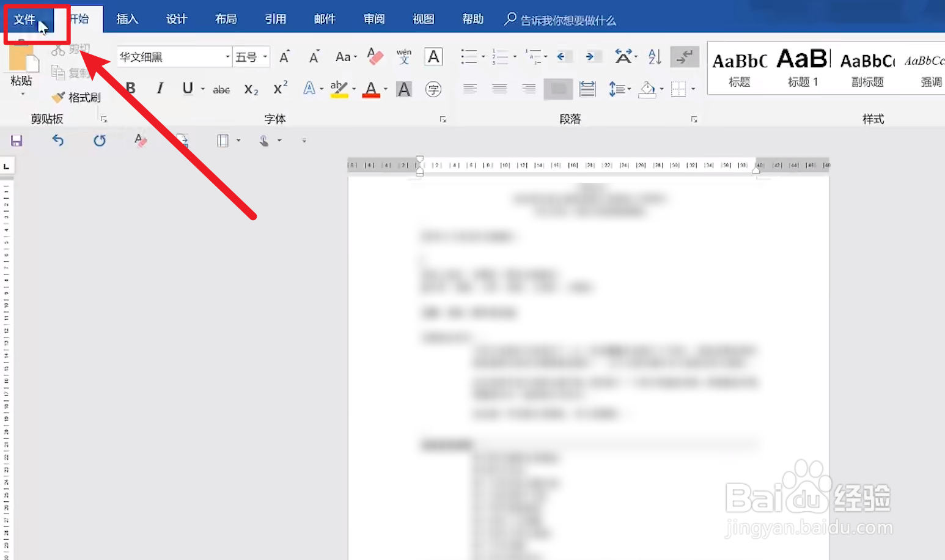
Task: Click the A-Z sort icon
Action: [x=655, y=57]
